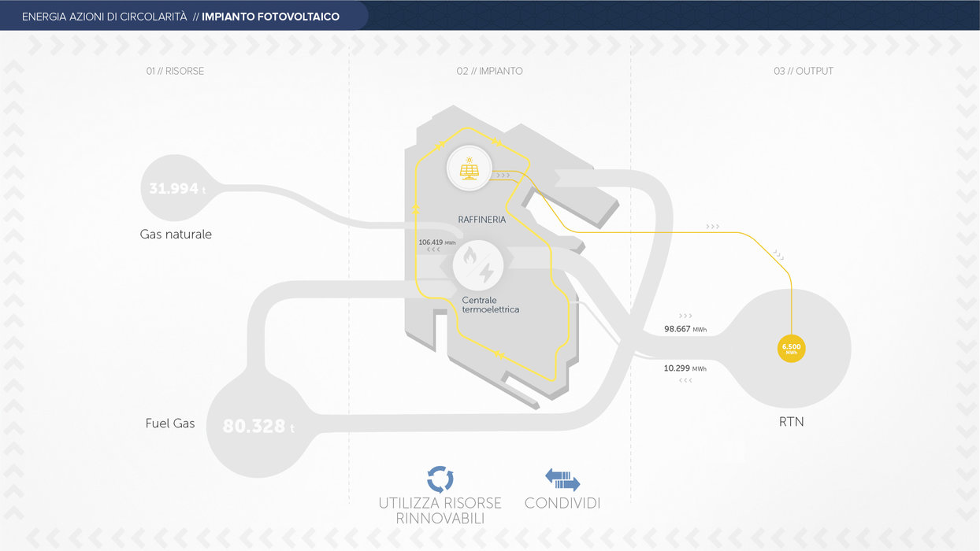Click the RTN label
Image resolution: width=980 pixels, height=551 pixels.
pos(791,422)
